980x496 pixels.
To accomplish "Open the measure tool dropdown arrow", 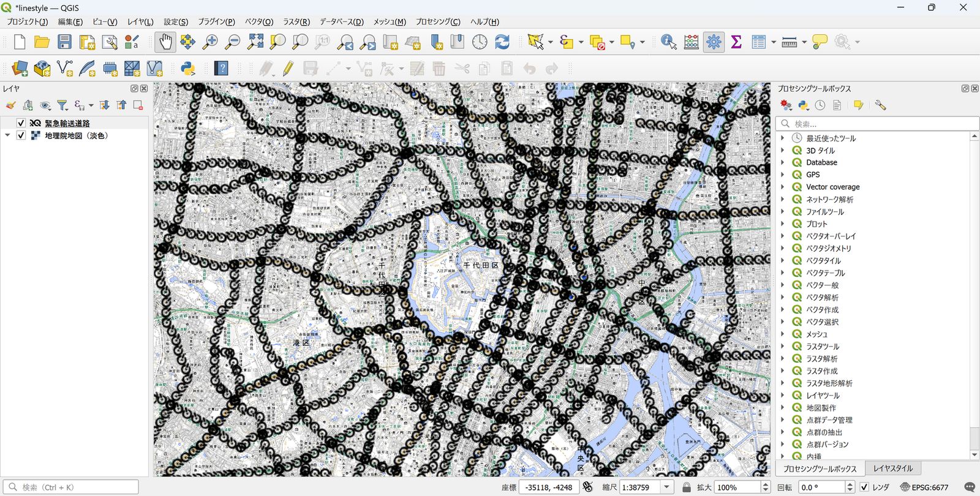I will coord(804,42).
